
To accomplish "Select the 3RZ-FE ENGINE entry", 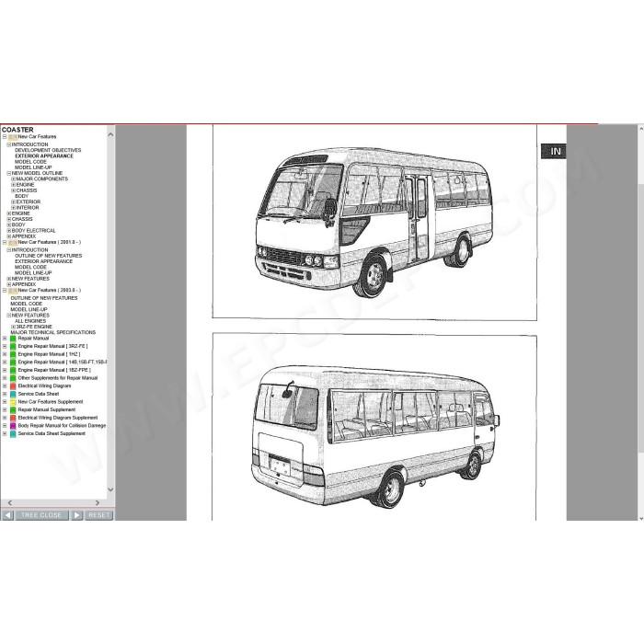I will tap(34, 327).
